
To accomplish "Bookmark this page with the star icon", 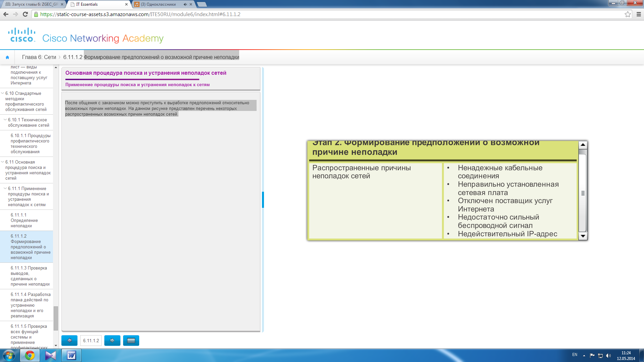I will click(628, 14).
